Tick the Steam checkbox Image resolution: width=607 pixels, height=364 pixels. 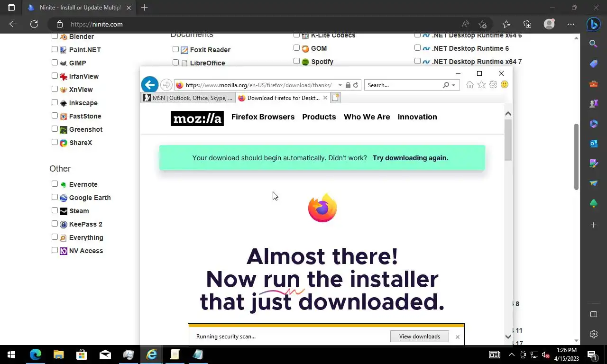point(55,210)
